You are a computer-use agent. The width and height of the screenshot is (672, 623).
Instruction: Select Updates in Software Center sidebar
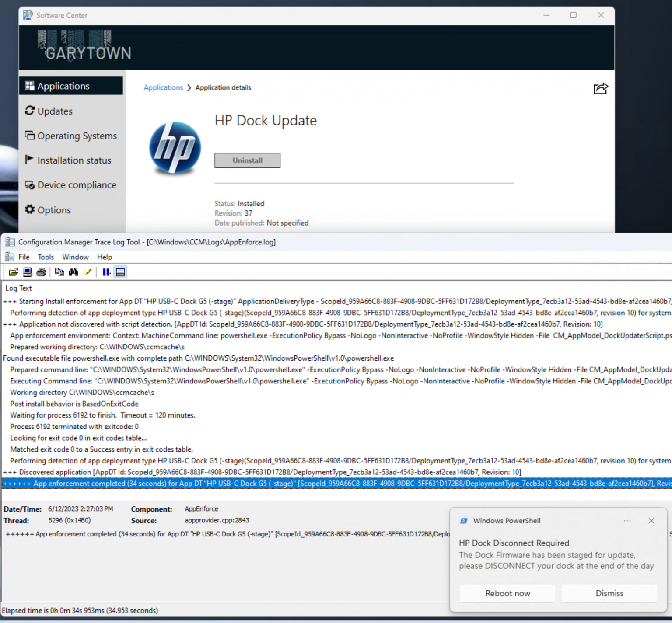[x=55, y=111]
